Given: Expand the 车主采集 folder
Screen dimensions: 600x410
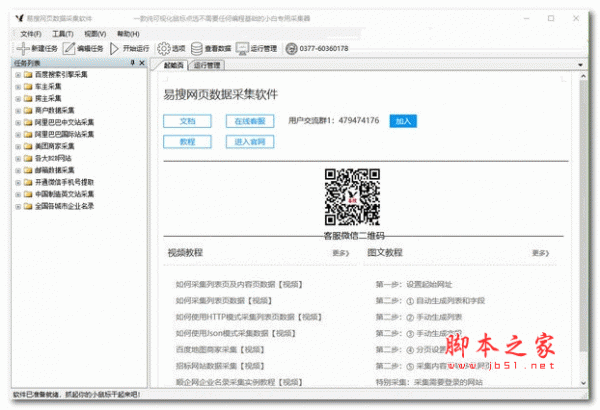Looking at the screenshot, I should [18, 87].
